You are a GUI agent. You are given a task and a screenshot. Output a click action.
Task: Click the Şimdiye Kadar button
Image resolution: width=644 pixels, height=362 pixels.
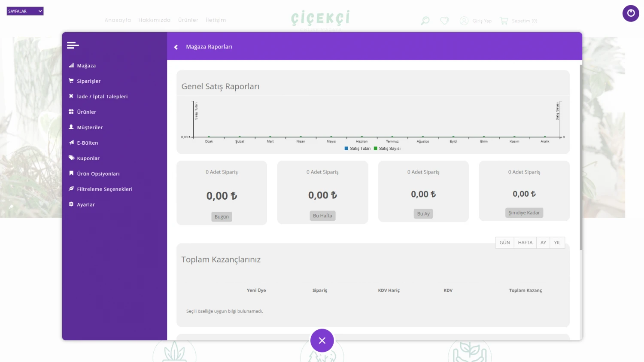pyautogui.click(x=524, y=213)
